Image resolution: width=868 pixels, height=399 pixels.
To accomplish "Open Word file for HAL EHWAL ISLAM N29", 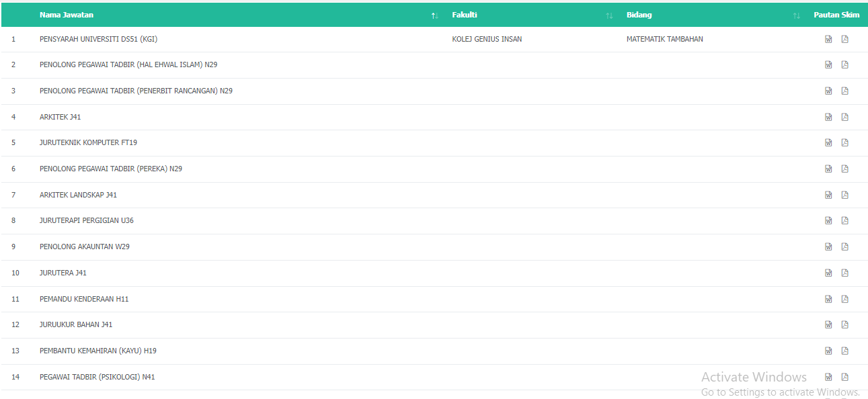I will [x=828, y=64].
